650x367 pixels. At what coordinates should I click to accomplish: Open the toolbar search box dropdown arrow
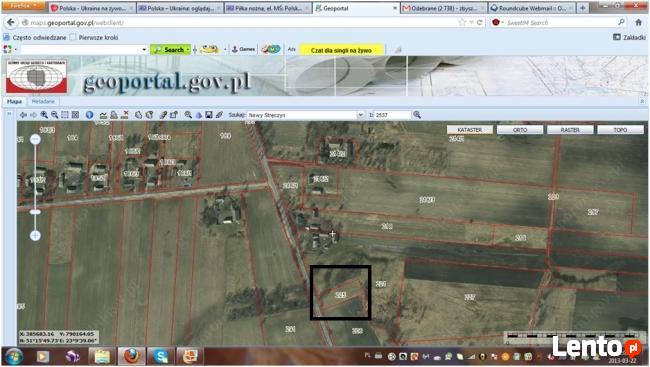144,50
